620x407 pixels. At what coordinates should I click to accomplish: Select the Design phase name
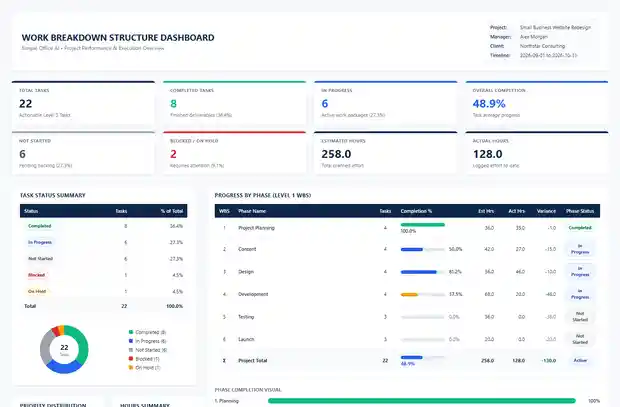pos(246,272)
